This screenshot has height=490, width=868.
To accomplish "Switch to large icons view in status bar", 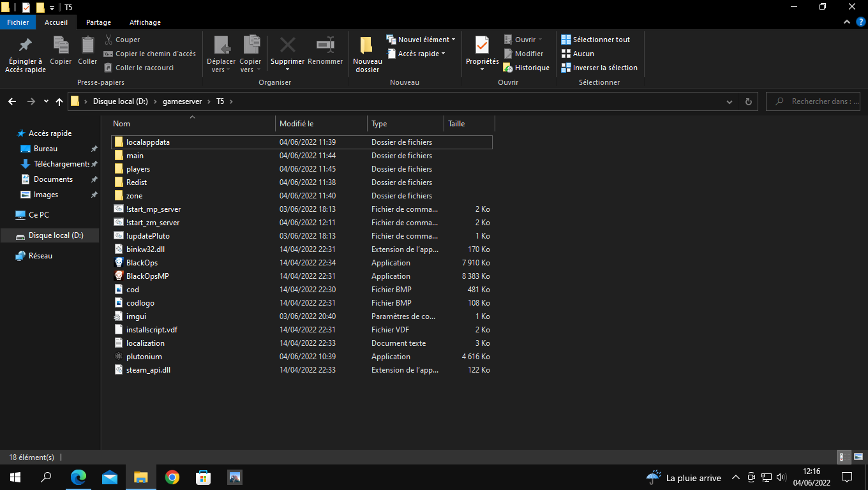I will (x=858, y=457).
